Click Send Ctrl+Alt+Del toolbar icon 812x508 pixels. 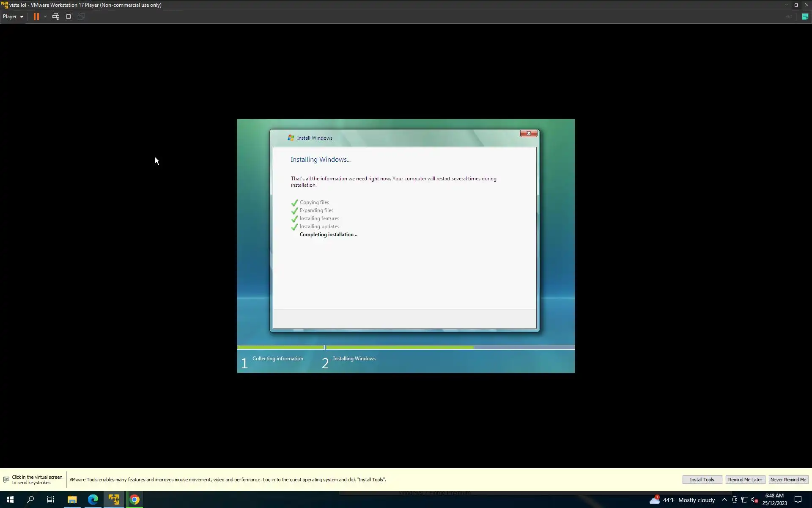55,17
